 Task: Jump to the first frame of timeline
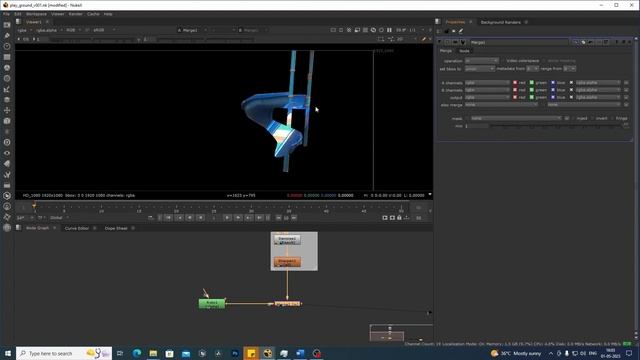168,218
